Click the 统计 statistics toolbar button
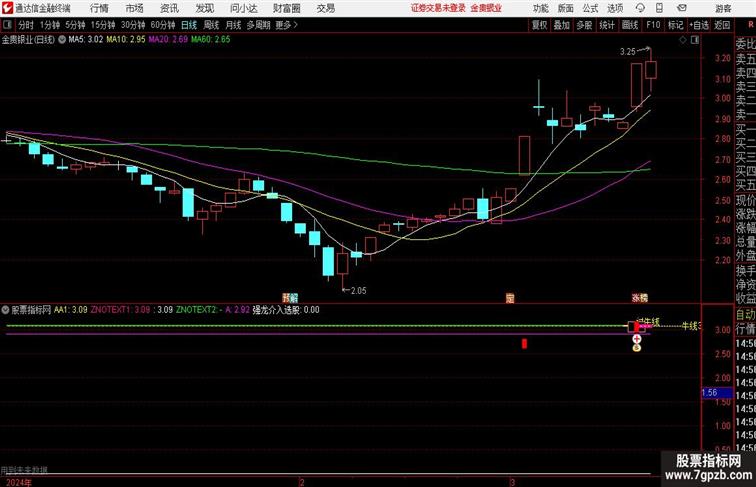756x487 pixels. [607, 25]
